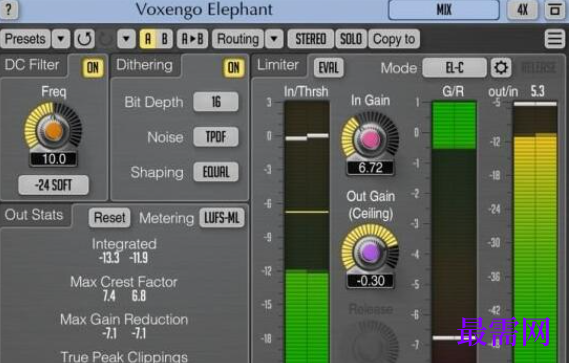This screenshot has width=569, height=363.
Task: Reset the Out Stats
Action: 110,218
